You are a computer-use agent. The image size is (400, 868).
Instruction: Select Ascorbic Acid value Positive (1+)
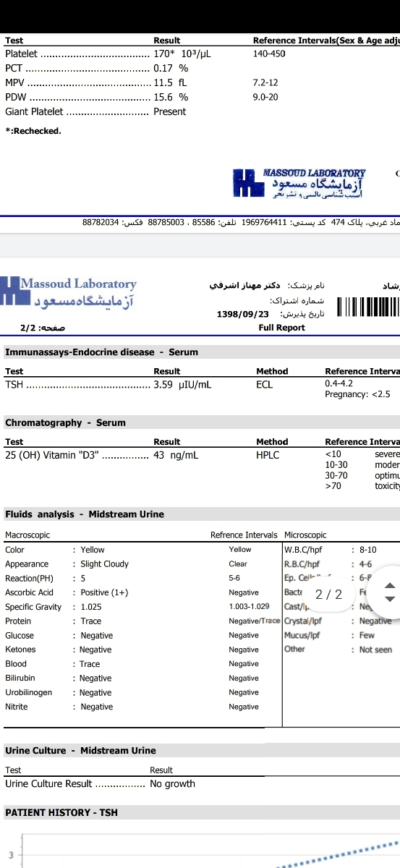(104, 592)
